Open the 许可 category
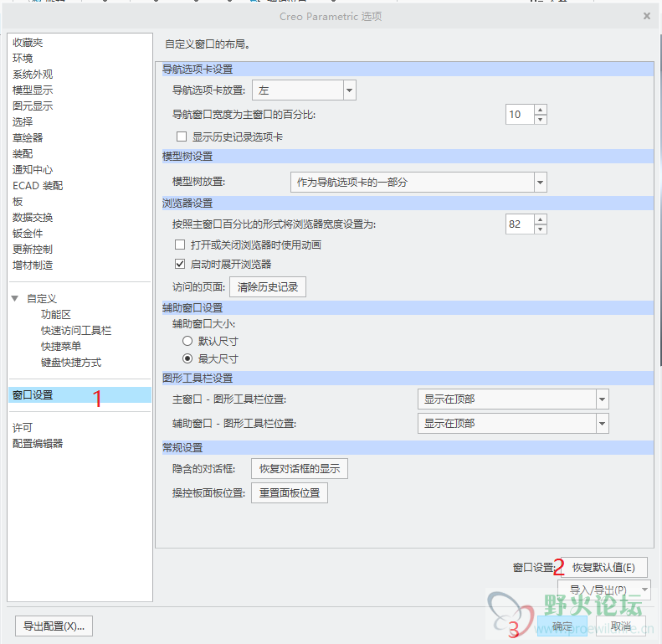Screen dimensions: 662x644 pyautogui.click(x=23, y=428)
